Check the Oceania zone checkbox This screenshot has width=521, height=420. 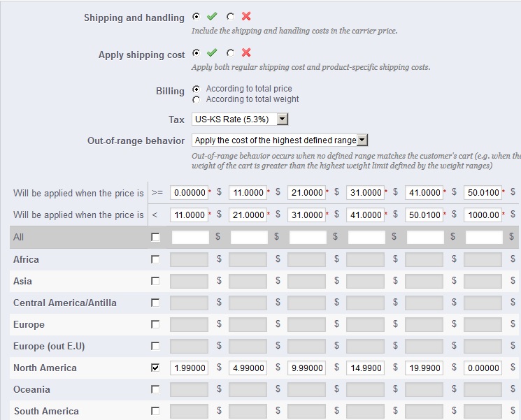[155, 389]
